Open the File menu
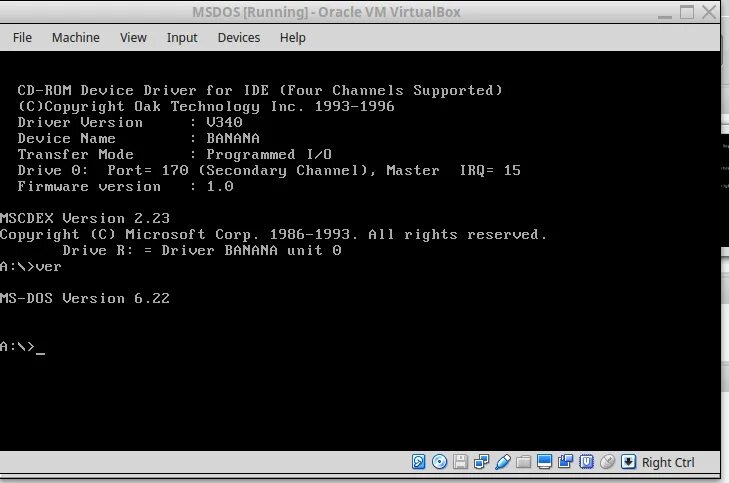This screenshot has width=729, height=483. [22, 38]
